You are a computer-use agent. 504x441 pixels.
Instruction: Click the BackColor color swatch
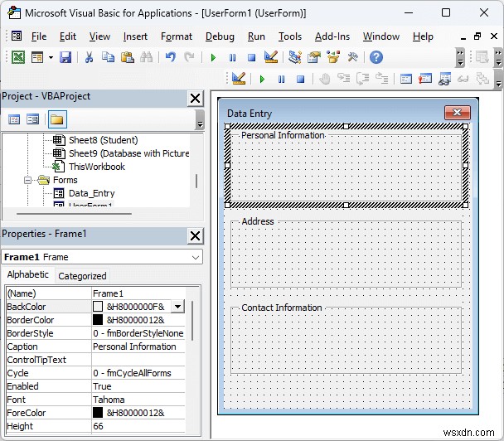point(98,307)
